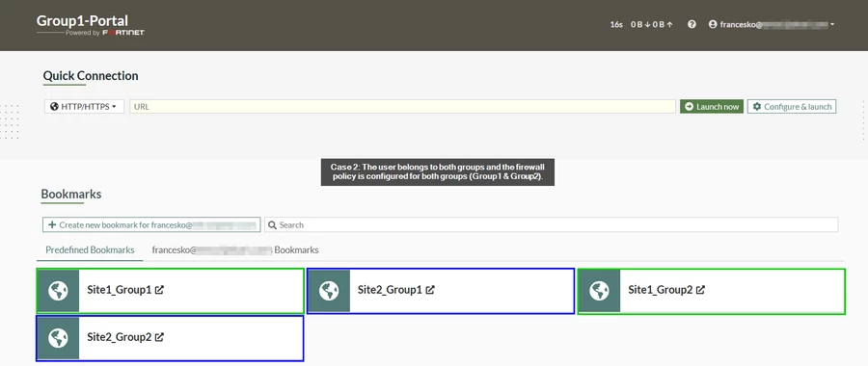Image resolution: width=868 pixels, height=366 pixels.
Task: Click the 0 B traffic counter
Action: coord(652,25)
